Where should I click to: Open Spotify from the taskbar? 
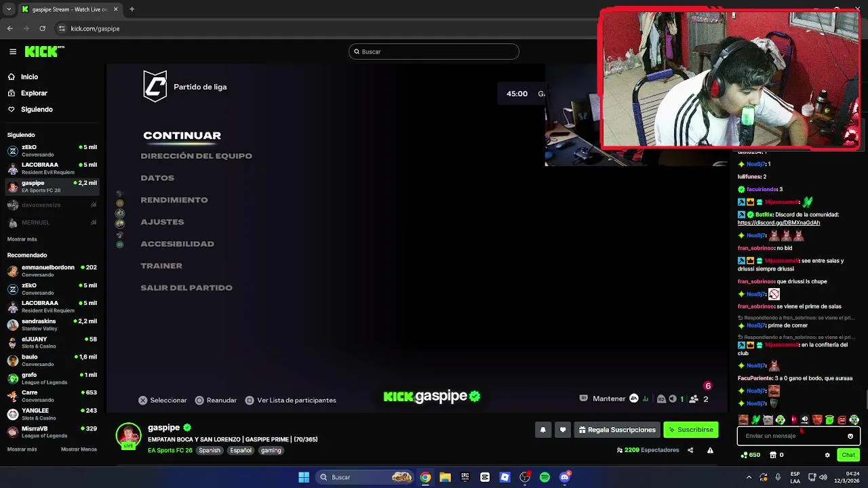pos(545,477)
